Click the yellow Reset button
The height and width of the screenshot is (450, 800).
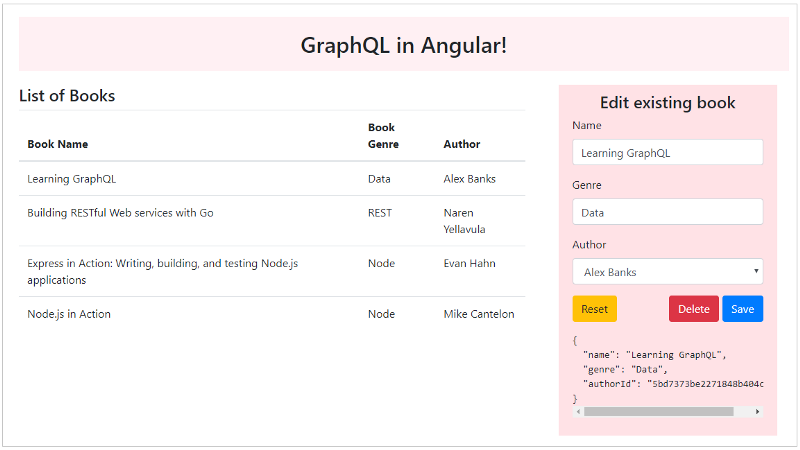coord(594,309)
